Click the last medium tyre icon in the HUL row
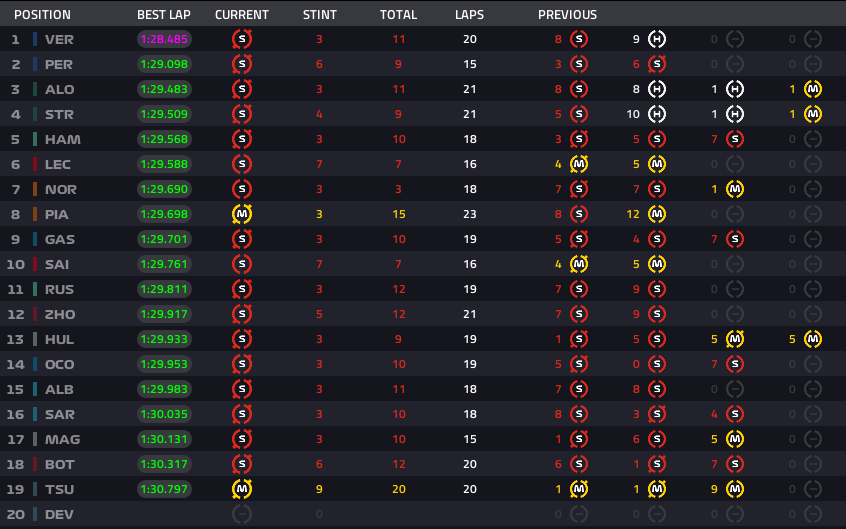The image size is (846, 529). pos(813,339)
